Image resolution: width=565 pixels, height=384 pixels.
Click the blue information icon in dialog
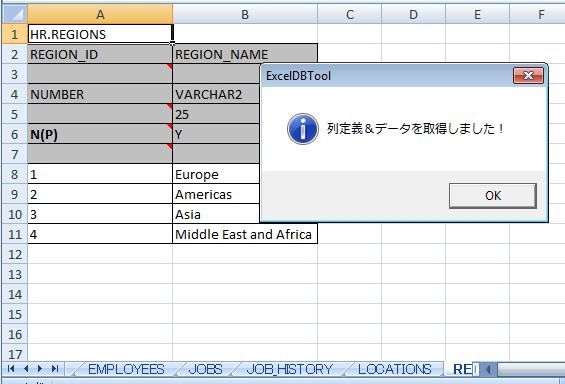pos(303,129)
